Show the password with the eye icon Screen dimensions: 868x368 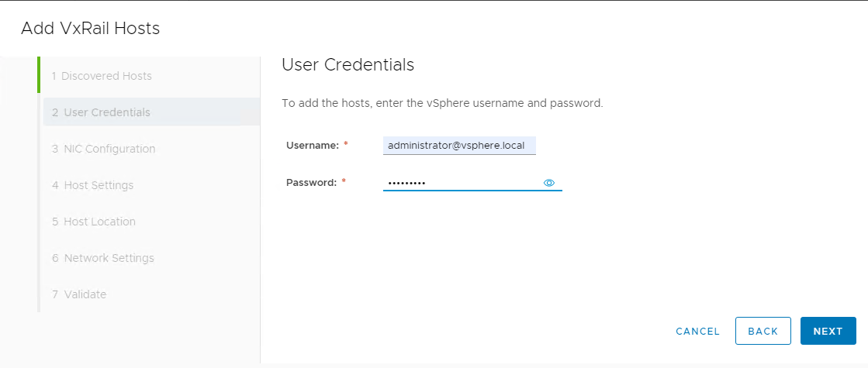coord(549,183)
